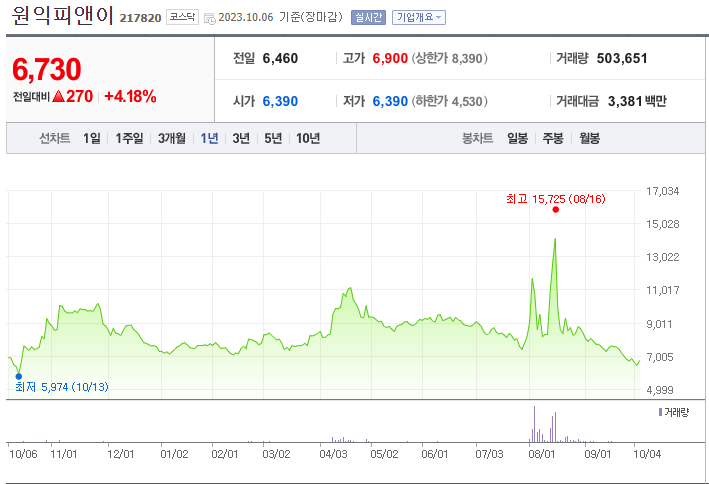Click the high price value 6,900

pos(390,58)
